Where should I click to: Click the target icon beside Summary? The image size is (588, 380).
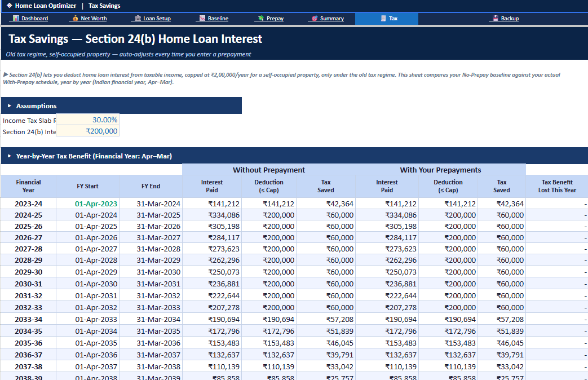point(315,19)
